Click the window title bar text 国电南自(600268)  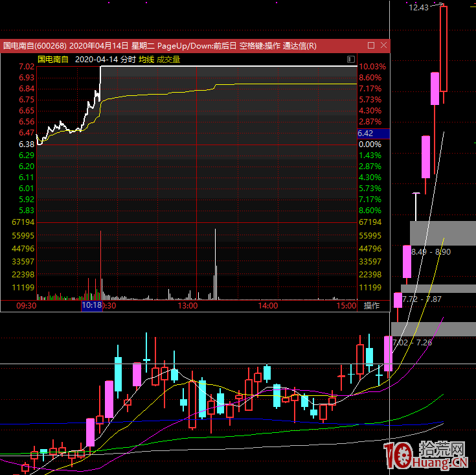(x=34, y=46)
